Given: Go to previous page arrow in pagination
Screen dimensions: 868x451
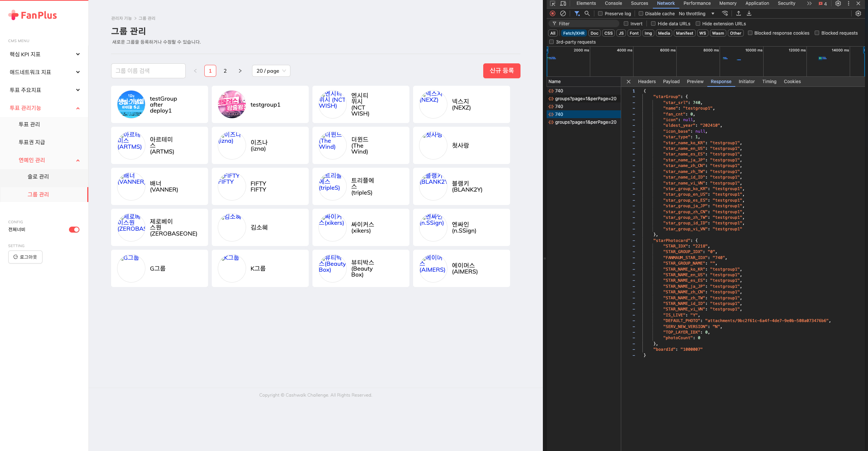Looking at the screenshot, I should click(195, 71).
